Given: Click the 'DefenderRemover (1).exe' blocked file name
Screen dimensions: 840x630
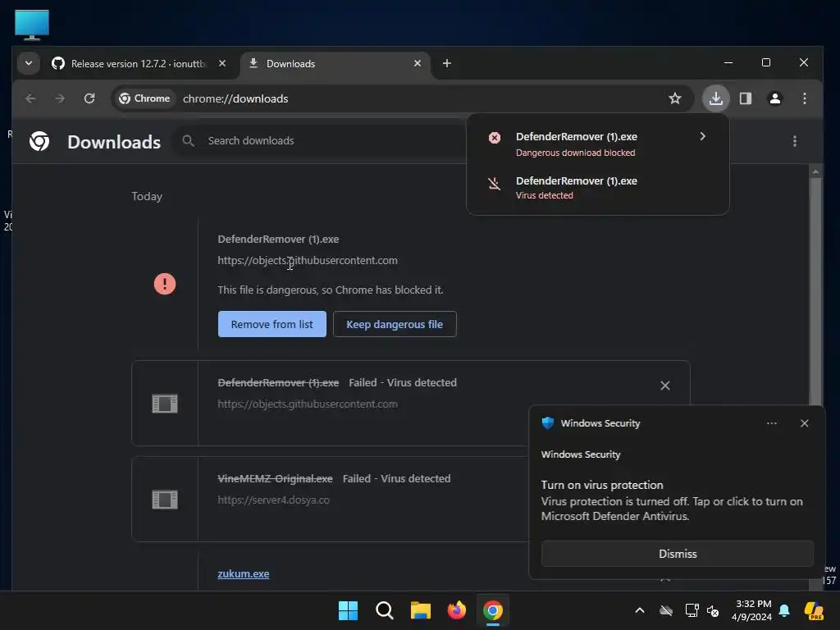Looking at the screenshot, I should (278, 239).
